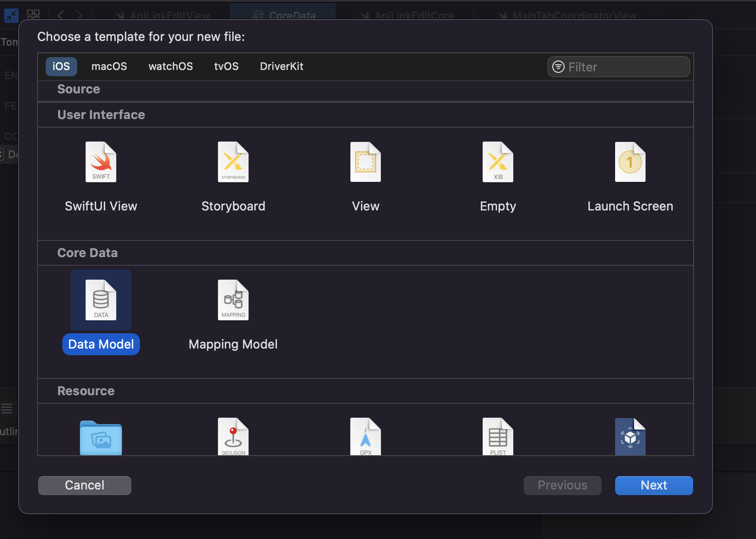Go forward with the right chevron in the Xcode window

pos(79,15)
